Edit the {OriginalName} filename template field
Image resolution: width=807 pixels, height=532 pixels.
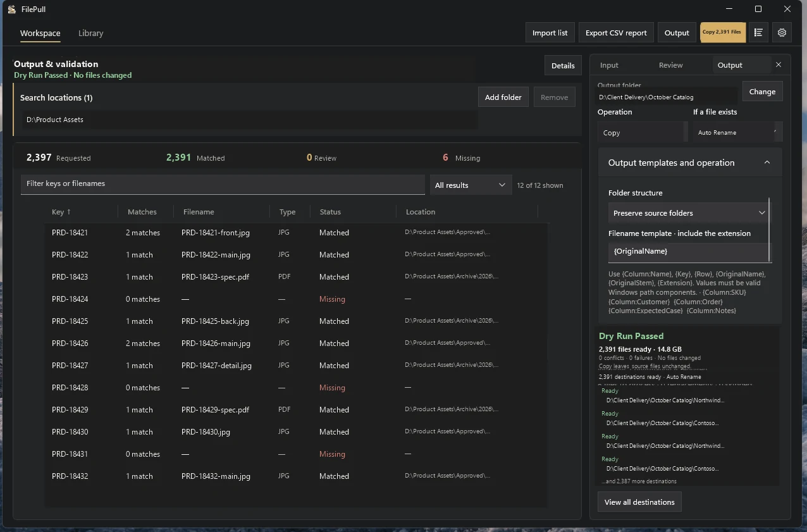pos(688,252)
